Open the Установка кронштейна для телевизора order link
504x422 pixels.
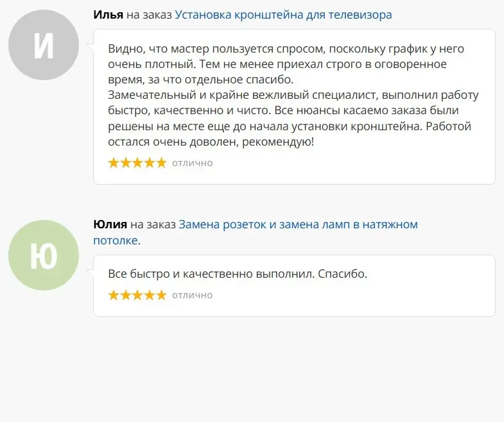[x=283, y=14]
